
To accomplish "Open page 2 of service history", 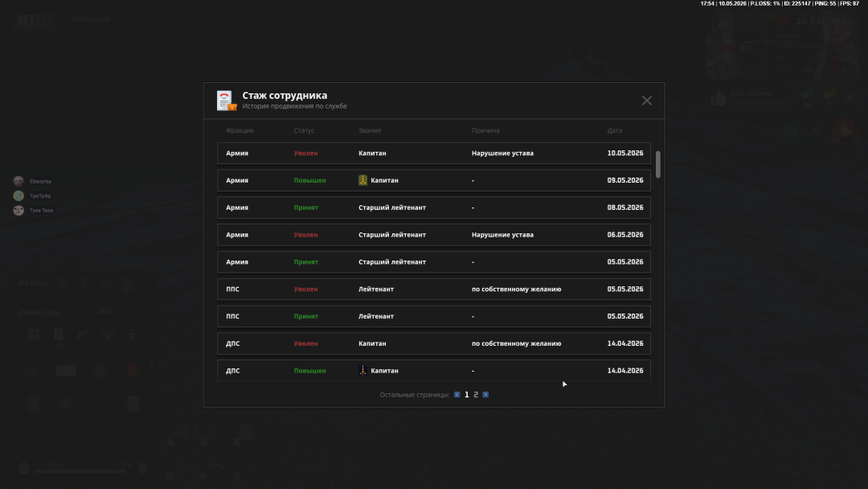I will 476,395.
